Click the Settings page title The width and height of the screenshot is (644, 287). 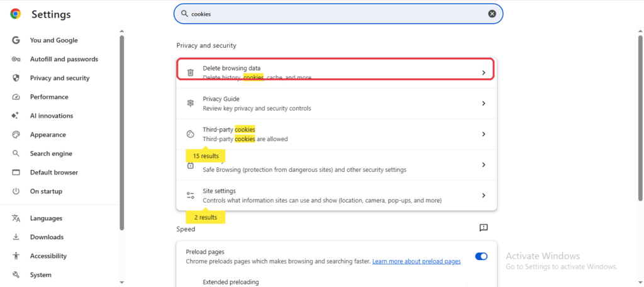coord(51,14)
